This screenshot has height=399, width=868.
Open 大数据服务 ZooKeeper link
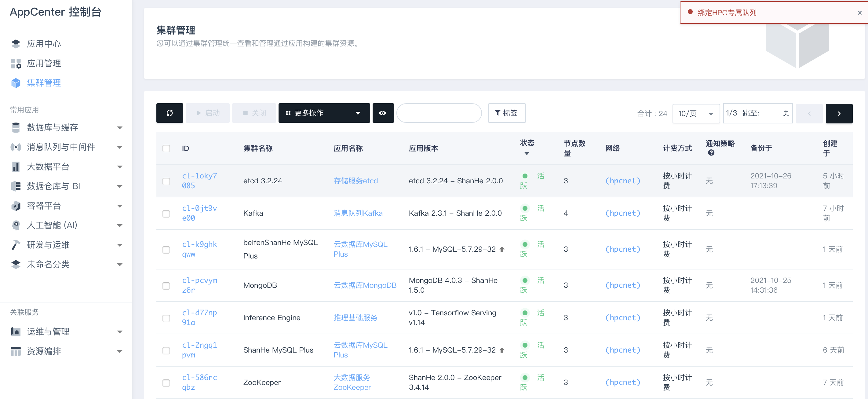(352, 383)
